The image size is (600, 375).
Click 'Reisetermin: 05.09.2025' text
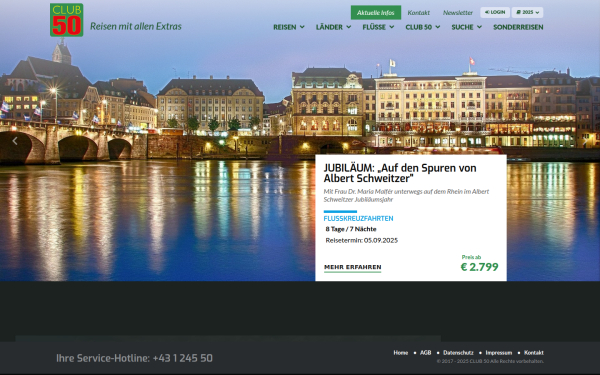coord(362,240)
